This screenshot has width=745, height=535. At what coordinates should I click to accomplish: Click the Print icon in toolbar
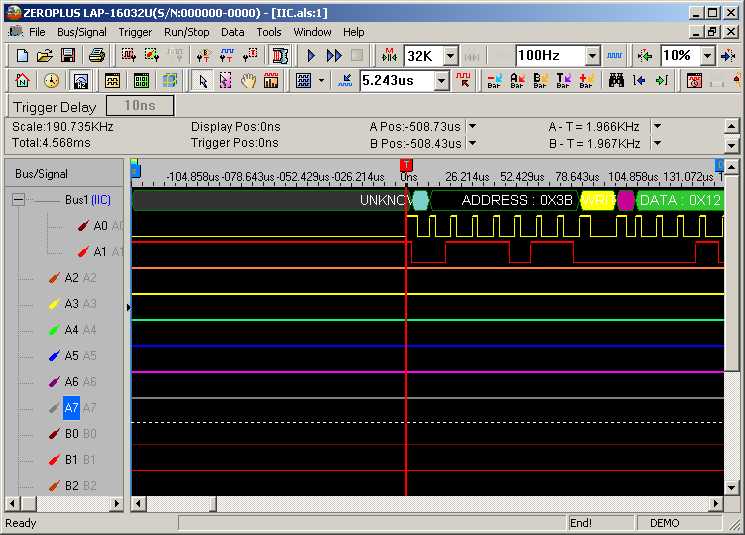coord(96,56)
